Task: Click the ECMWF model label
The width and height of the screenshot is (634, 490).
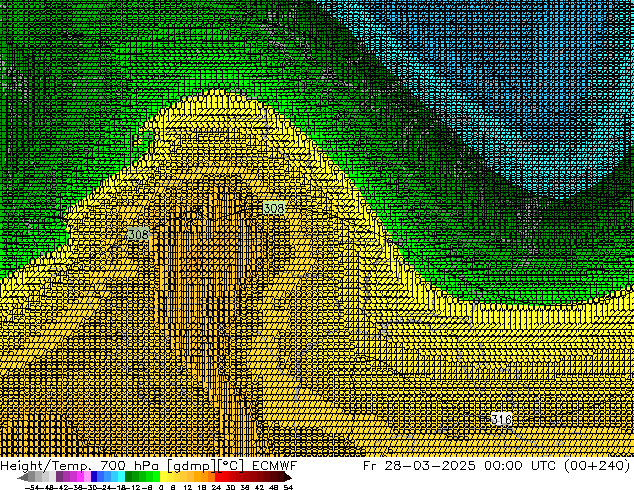Action: coord(275,466)
